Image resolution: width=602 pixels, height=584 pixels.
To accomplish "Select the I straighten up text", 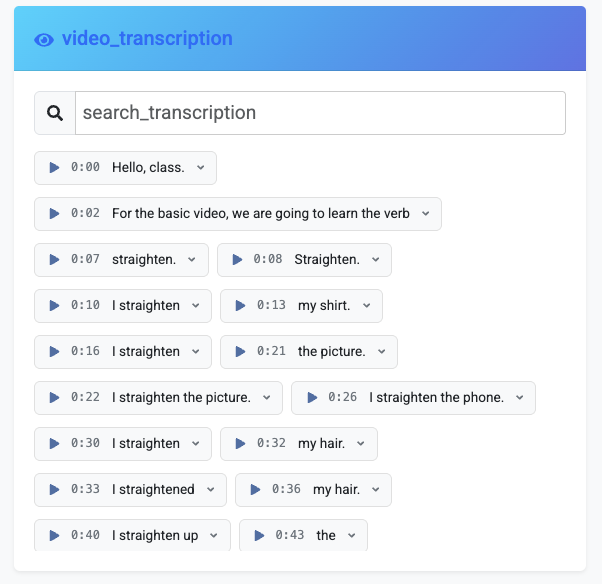I will [155, 535].
